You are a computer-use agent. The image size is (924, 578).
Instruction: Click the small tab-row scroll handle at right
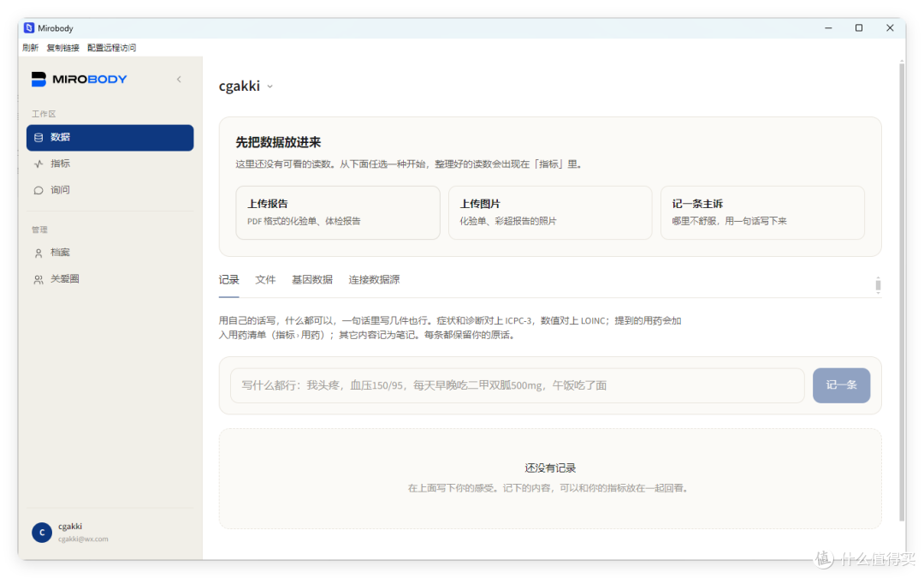[x=878, y=285]
